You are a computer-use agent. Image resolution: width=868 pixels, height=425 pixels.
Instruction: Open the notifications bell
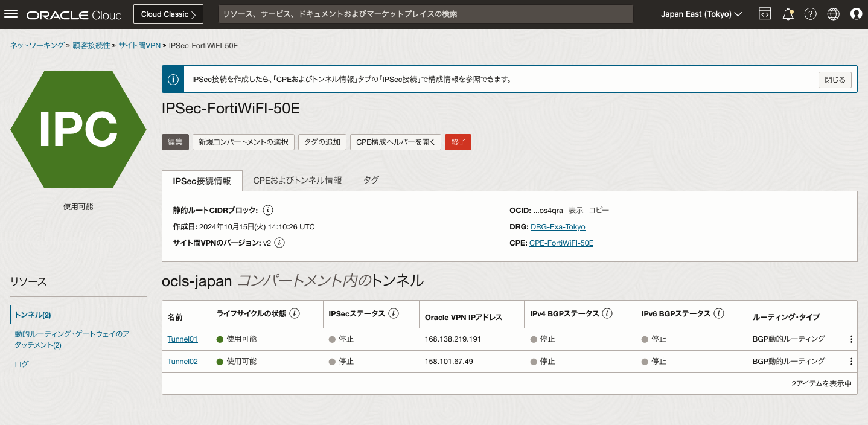coord(788,14)
